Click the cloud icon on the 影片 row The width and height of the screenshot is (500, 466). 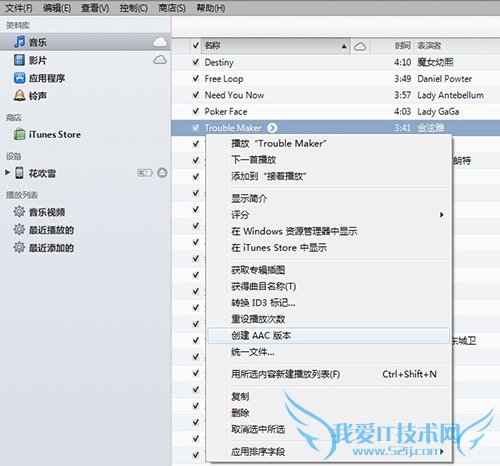point(160,60)
